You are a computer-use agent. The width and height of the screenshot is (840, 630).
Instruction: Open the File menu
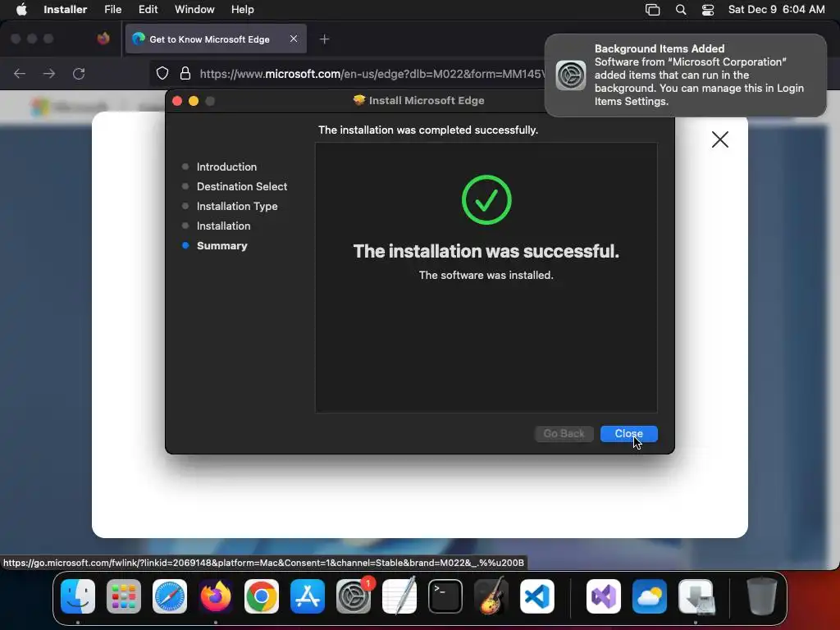point(112,10)
